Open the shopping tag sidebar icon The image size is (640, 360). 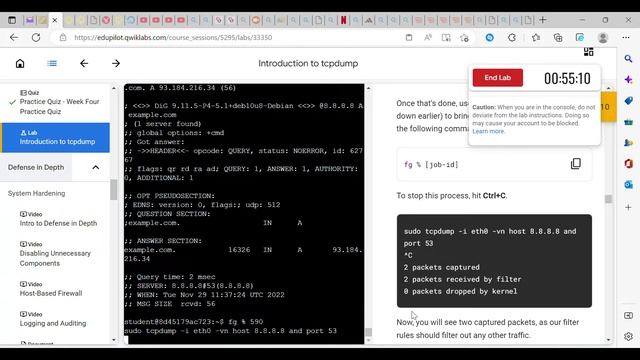[629, 100]
